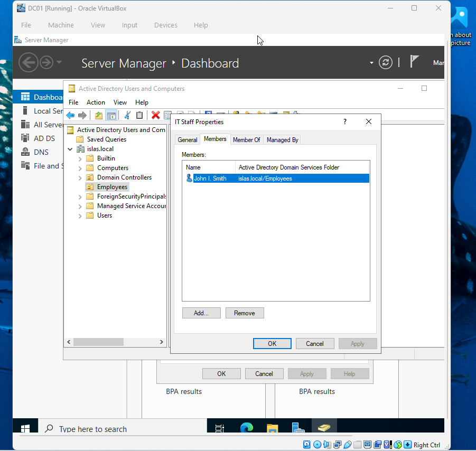Select the Employees OU in the tree
This screenshot has width=476, height=451.
pos(112,187)
